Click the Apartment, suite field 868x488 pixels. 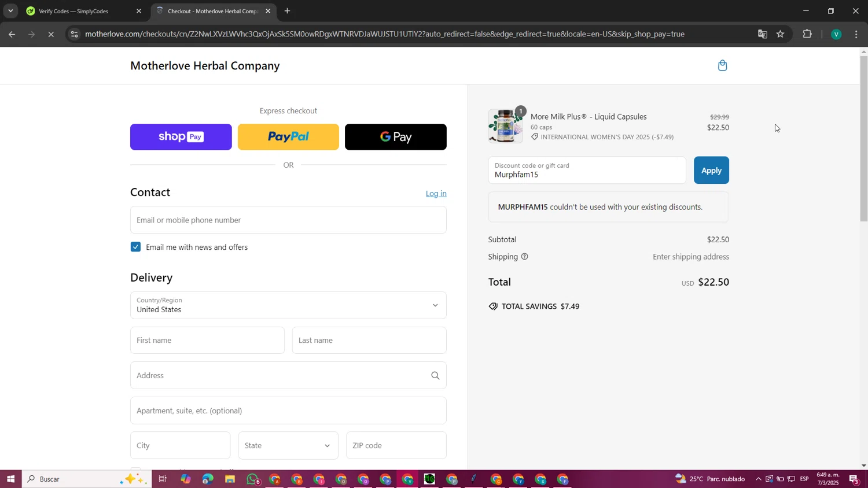[x=288, y=411]
